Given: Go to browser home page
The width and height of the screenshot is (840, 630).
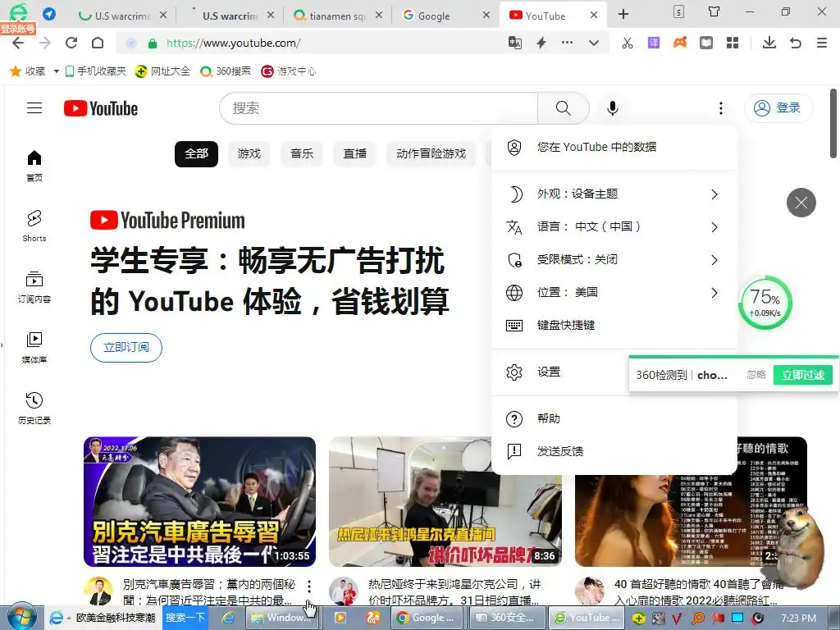Looking at the screenshot, I should pyautogui.click(x=98, y=43).
